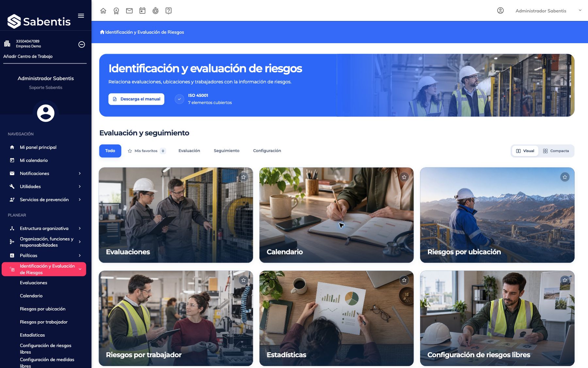Open Riesgos por trabajador sidebar subitem
The image size is (588, 368).
44,322
